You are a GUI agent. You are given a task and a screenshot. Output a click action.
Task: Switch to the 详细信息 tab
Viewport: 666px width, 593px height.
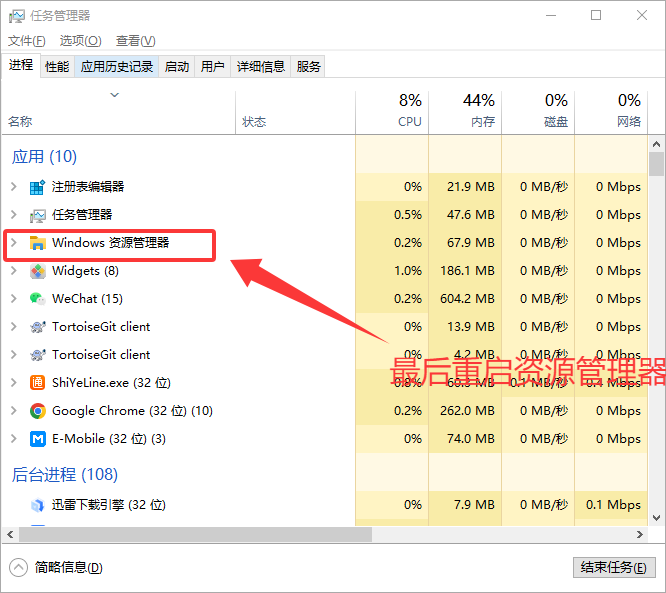click(260, 67)
